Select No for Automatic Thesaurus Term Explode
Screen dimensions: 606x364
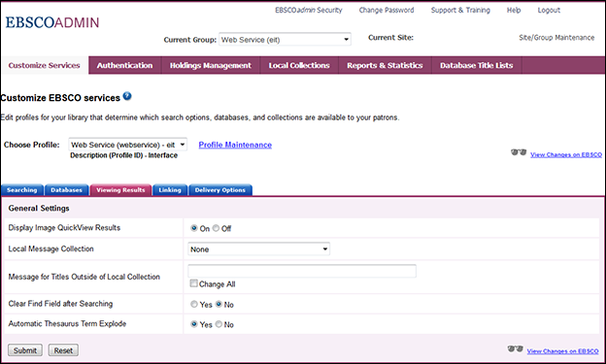click(x=219, y=324)
